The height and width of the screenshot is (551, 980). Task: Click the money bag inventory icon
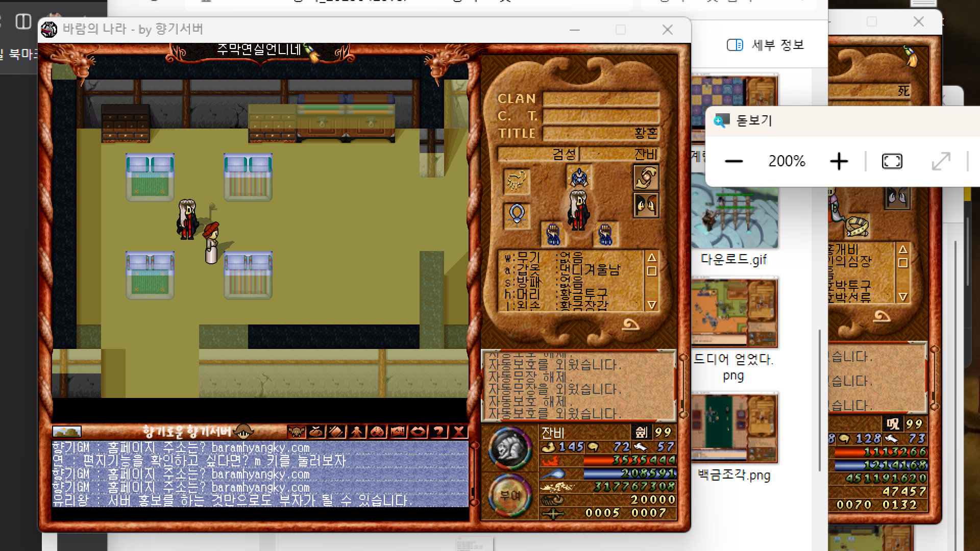316,432
